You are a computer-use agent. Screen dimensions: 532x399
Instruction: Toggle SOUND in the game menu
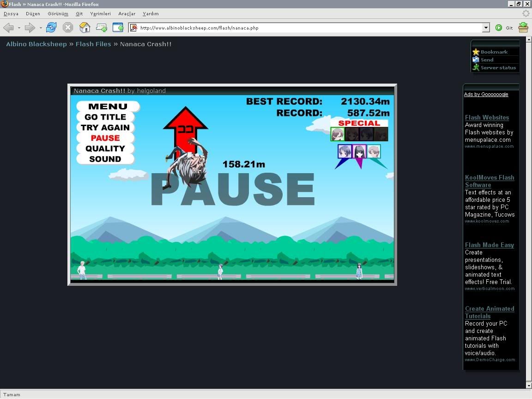pyautogui.click(x=105, y=159)
